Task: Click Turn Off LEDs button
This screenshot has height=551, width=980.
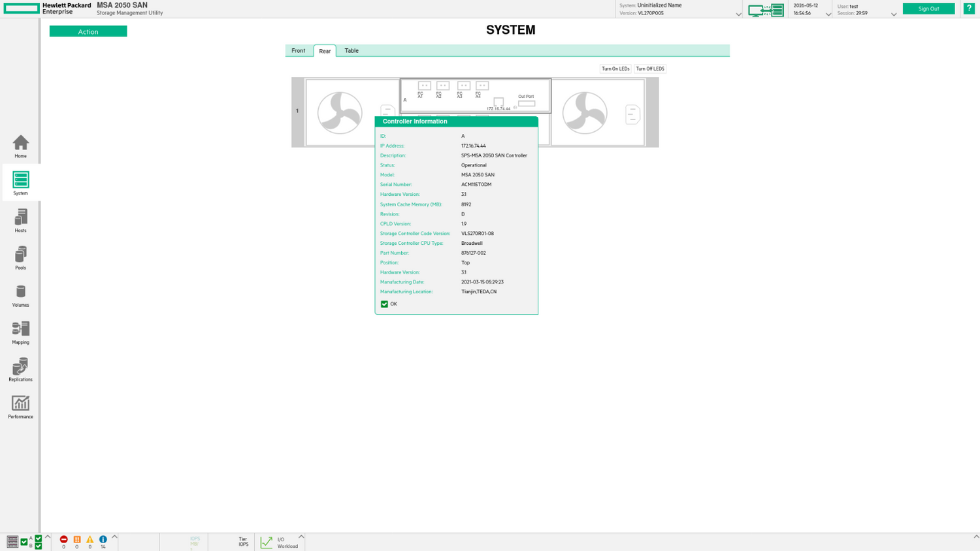Action: 650,69
